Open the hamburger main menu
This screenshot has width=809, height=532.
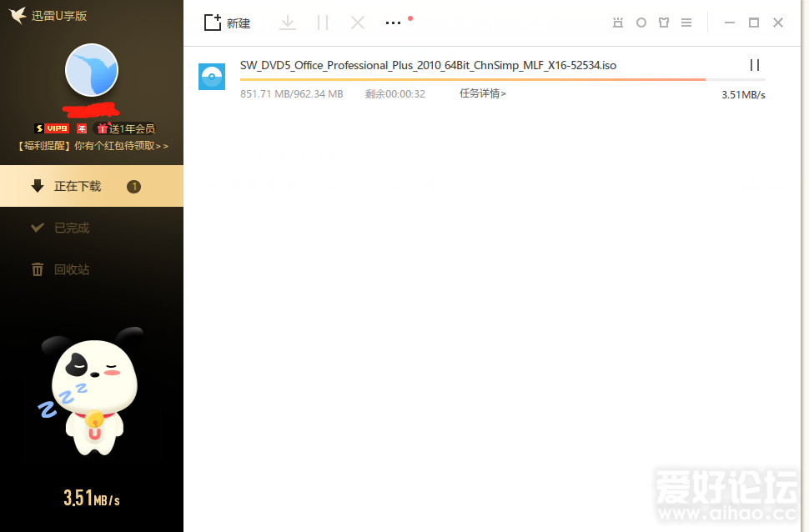(x=686, y=23)
